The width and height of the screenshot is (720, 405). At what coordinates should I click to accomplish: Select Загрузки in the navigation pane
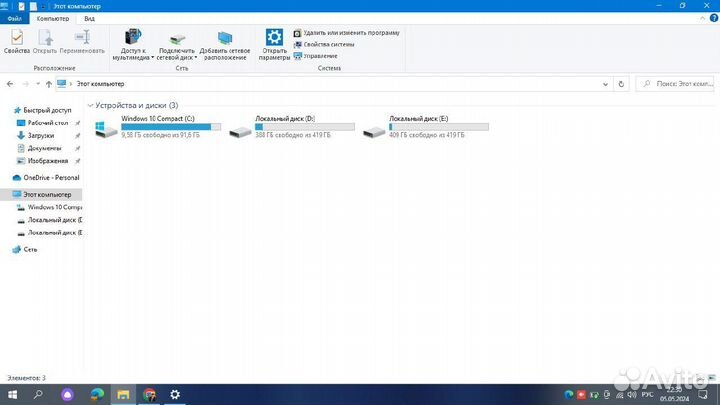click(40, 135)
